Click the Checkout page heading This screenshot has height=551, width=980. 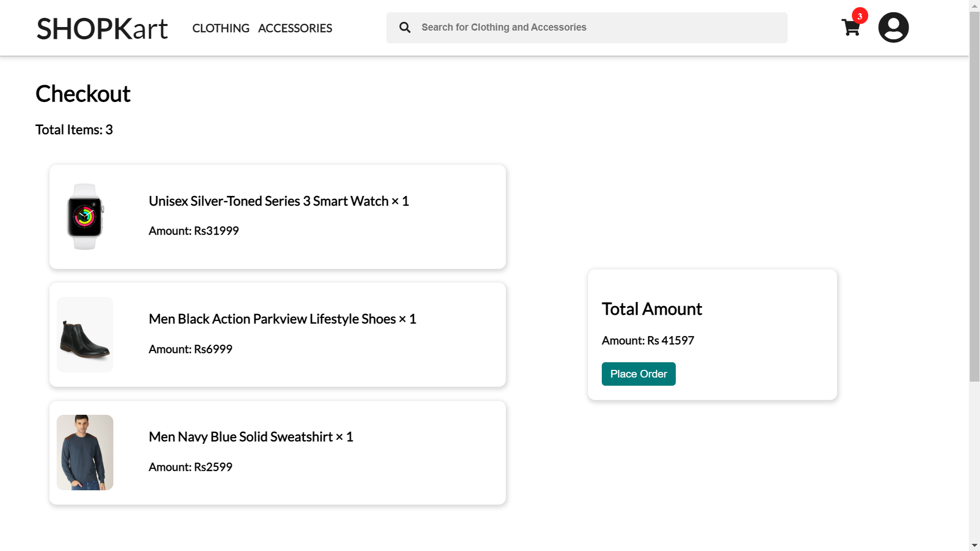point(83,93)
